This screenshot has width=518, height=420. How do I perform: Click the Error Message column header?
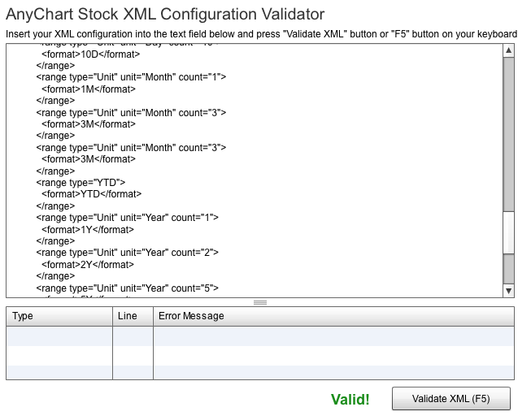[333, 316]
